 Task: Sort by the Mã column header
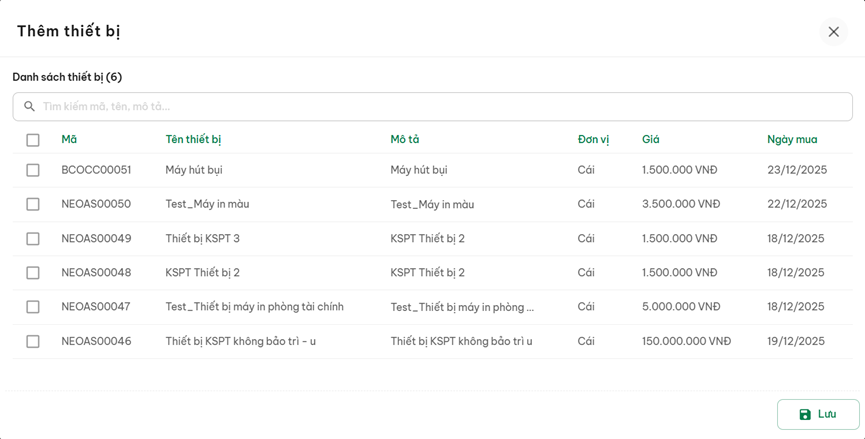point(69,140)
